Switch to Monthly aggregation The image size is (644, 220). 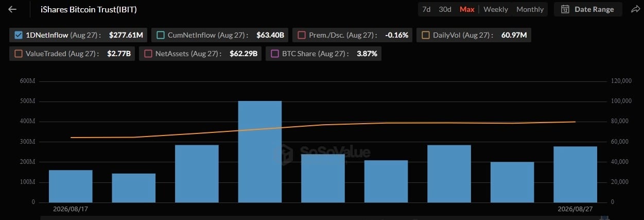(x=530, y=9)
